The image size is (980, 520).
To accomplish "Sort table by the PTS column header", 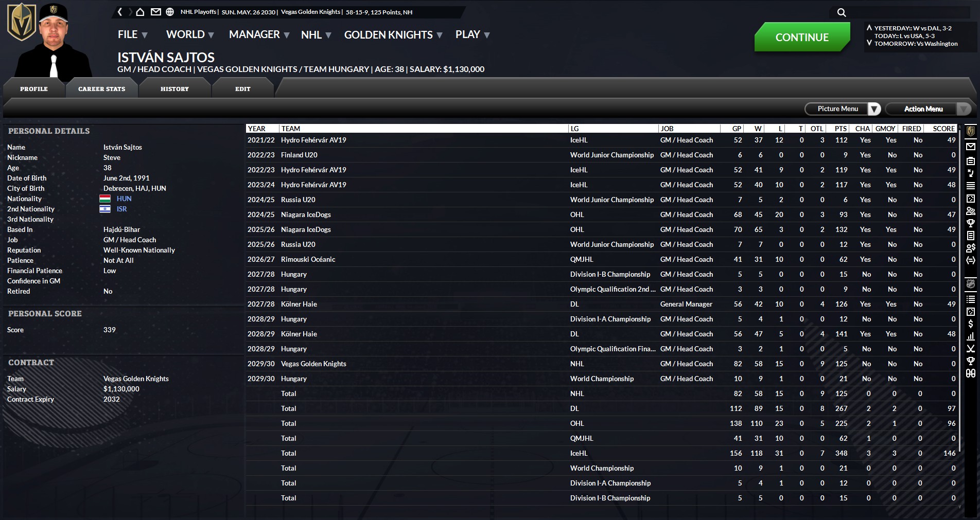I will 838,129.
